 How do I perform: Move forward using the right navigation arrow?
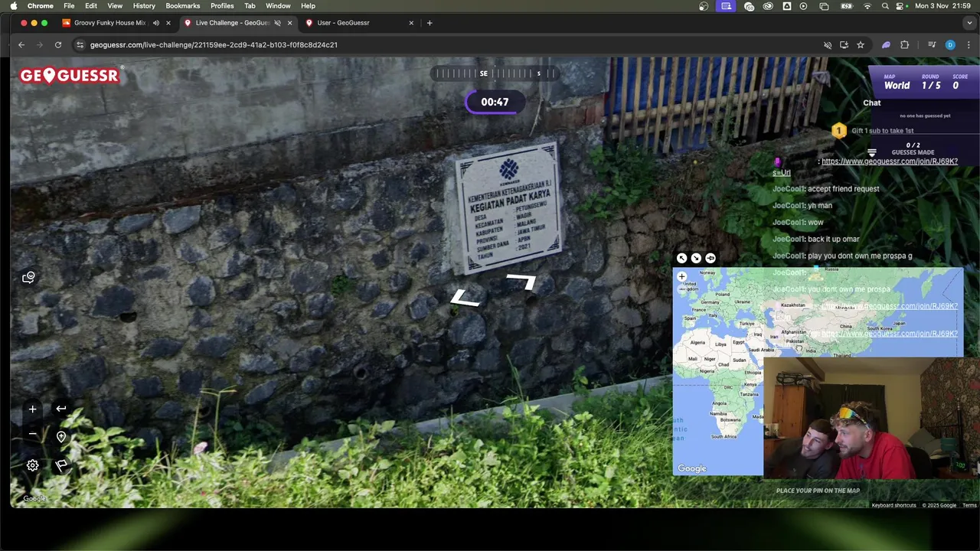521,282
